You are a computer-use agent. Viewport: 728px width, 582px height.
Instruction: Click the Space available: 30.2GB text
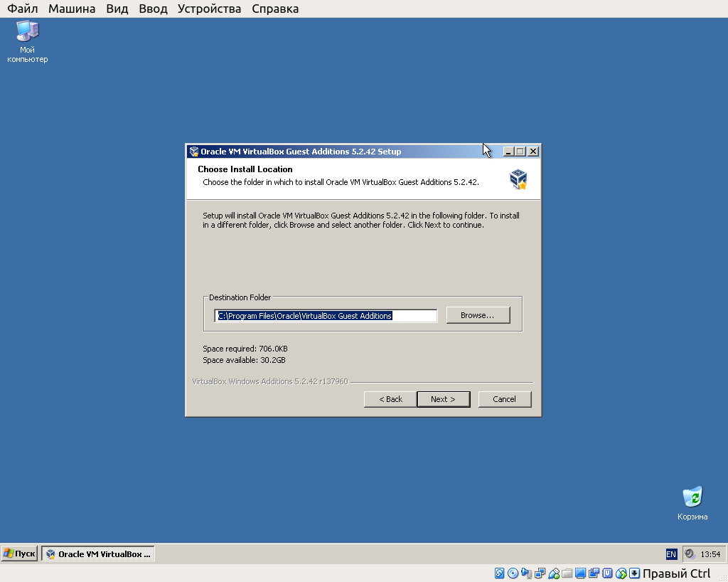[245, 360]
